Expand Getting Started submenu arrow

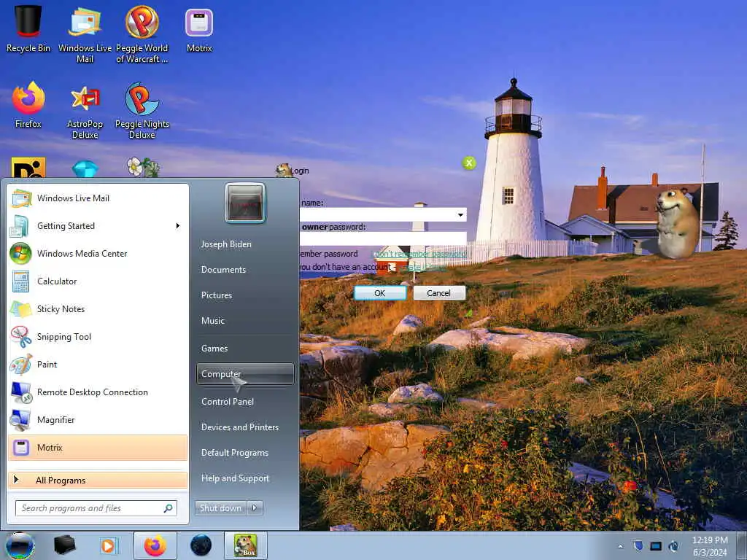point(178,226)
